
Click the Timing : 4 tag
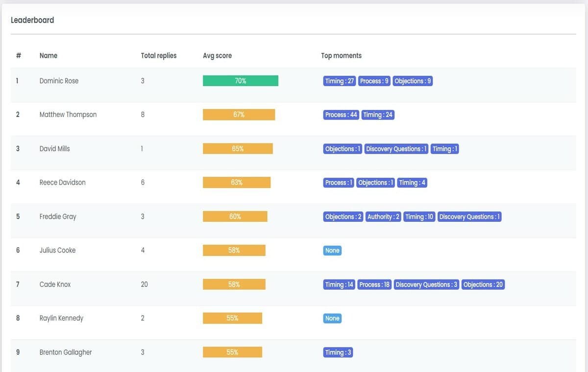point(412,183)
